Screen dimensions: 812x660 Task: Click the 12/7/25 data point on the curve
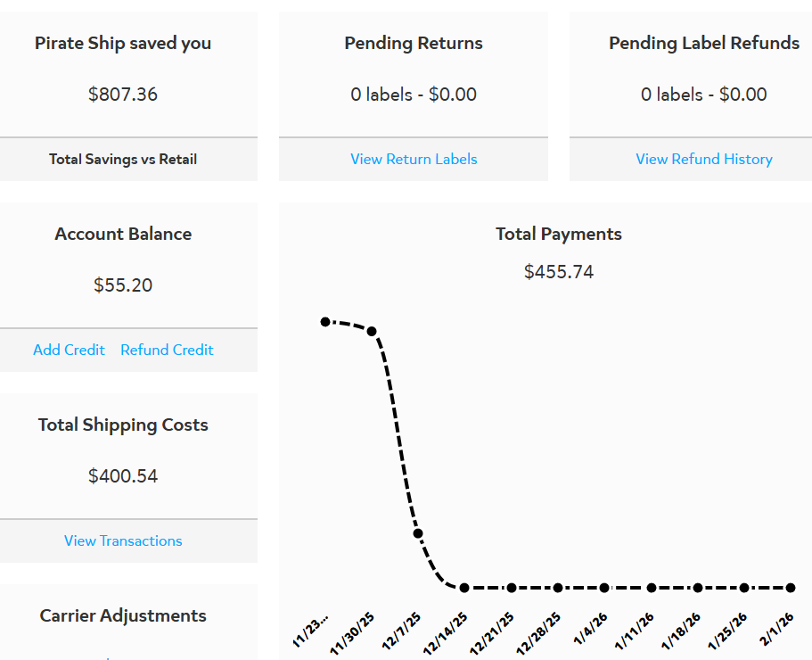[418, 533]
